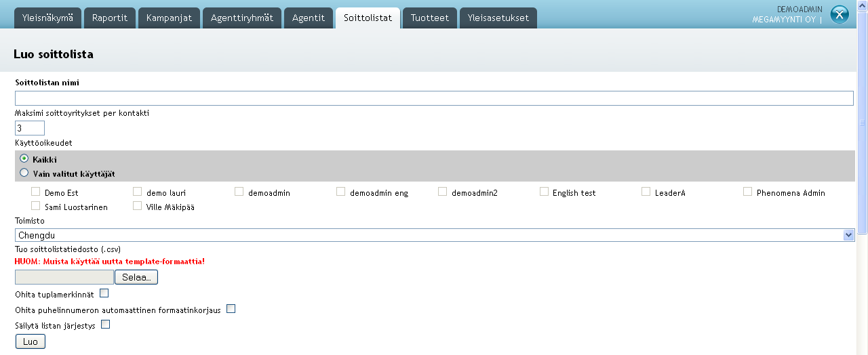Close the session with the blue X icon
This screenshot has width=868, height=355.
pos(840,14)
